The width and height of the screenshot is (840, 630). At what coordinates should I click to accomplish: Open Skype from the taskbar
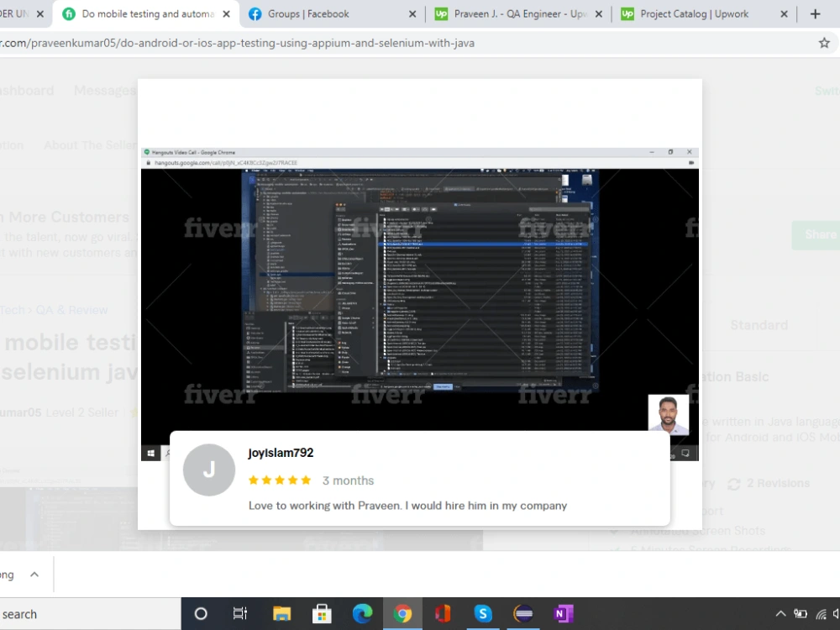pos(483,614)
